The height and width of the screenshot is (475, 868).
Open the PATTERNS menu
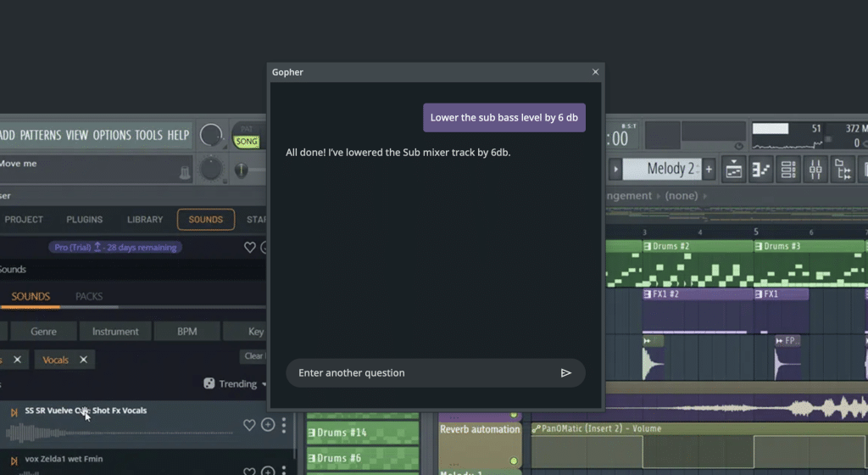(x=41, y=135)
